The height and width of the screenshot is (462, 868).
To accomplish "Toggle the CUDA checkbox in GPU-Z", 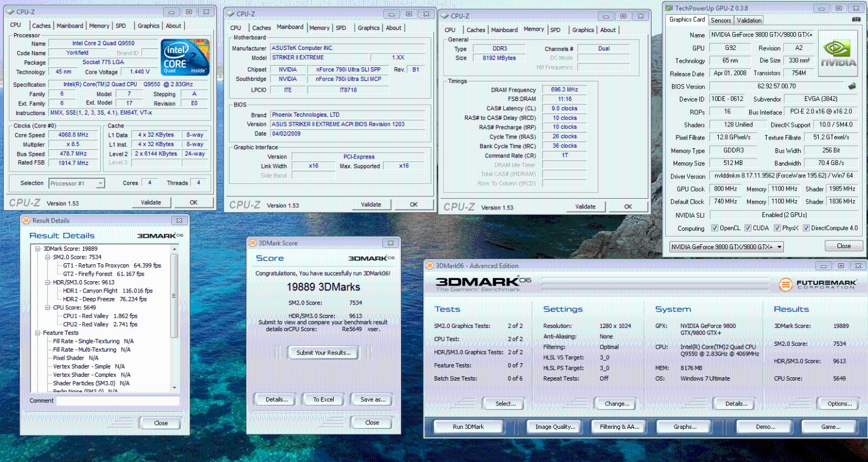I will (x=748, y=228).
